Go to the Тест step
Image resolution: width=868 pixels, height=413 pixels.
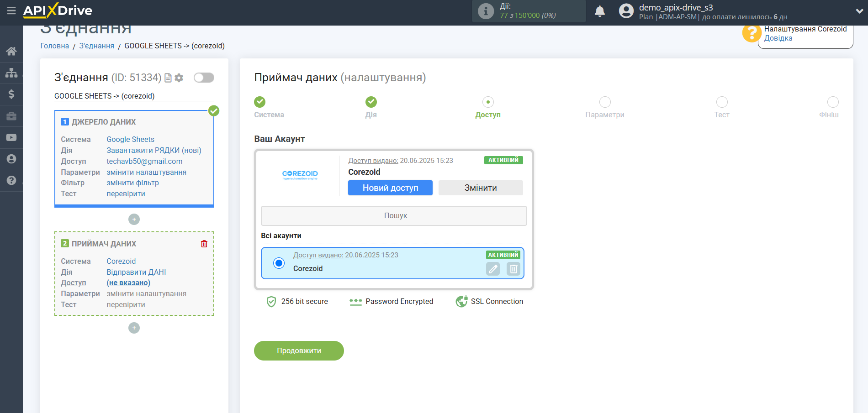click(x=722, y=102)
